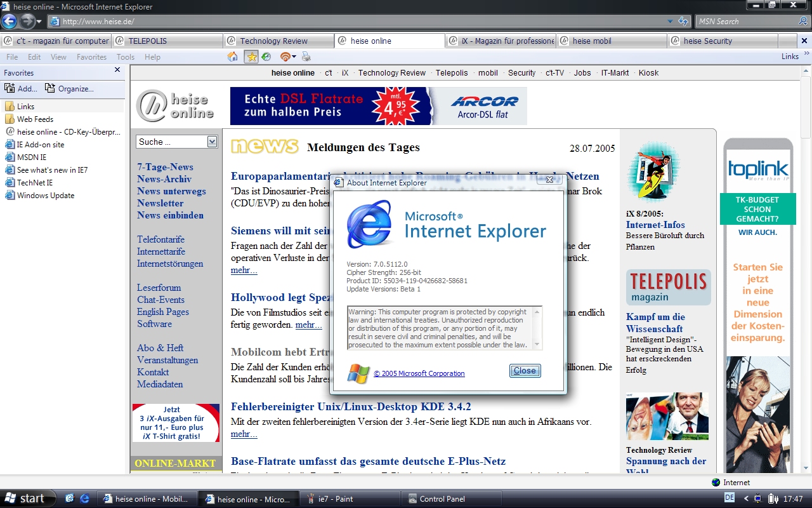Screen dimensions: 812x508
Task: Click the Forward arrow navigation button
Action: click(27, 21)
